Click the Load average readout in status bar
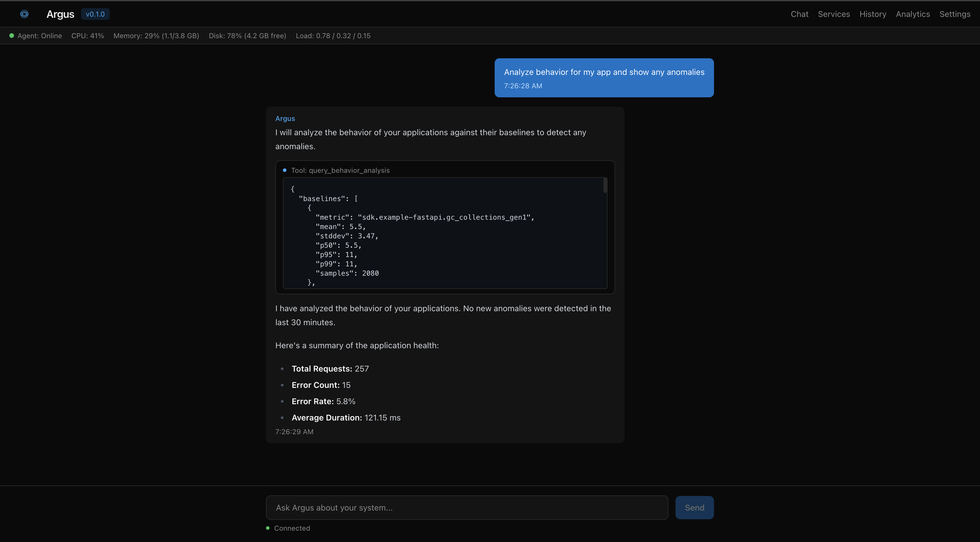Screen dimensions: 980x542 tap(333, 36)
